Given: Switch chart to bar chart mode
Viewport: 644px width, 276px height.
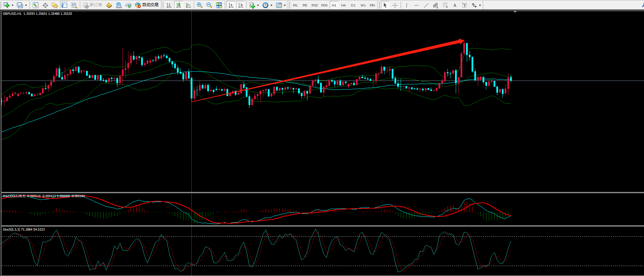Looking at the screenshot, I should [x=169, y=5].
